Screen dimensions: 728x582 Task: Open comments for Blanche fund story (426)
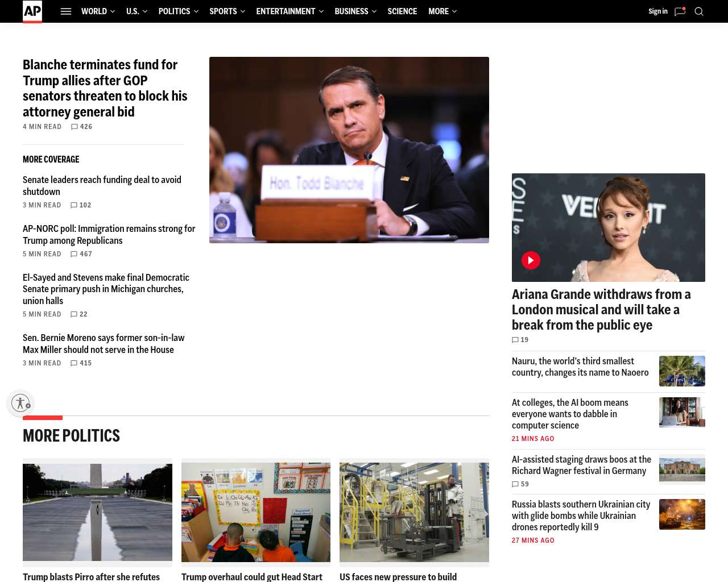(x=81, y=127)
